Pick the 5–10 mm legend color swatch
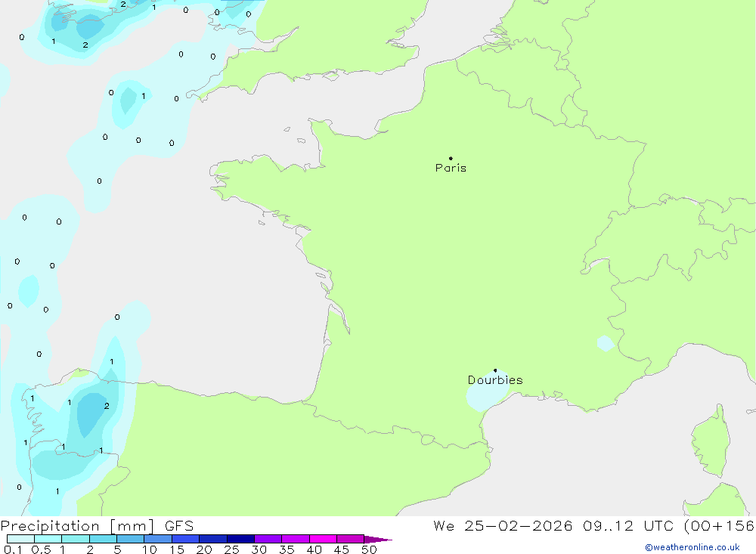Viewport: 756px width, 554px height. tap(131, 539)
